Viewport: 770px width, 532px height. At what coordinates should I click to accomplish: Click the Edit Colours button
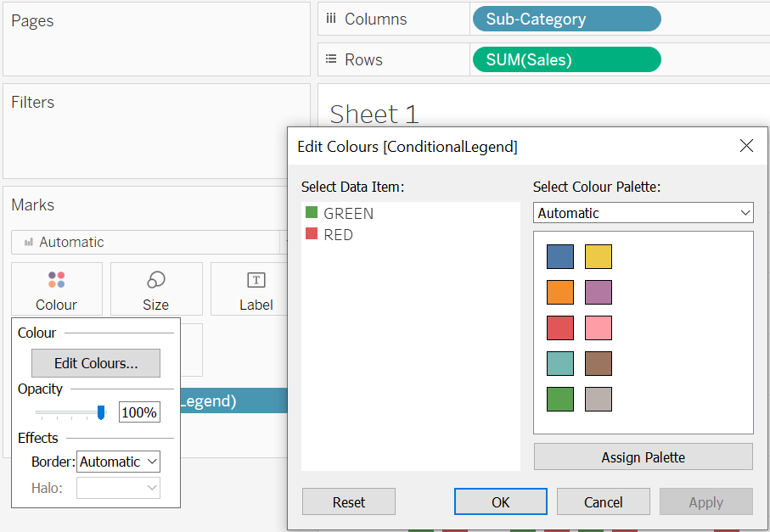95,362
